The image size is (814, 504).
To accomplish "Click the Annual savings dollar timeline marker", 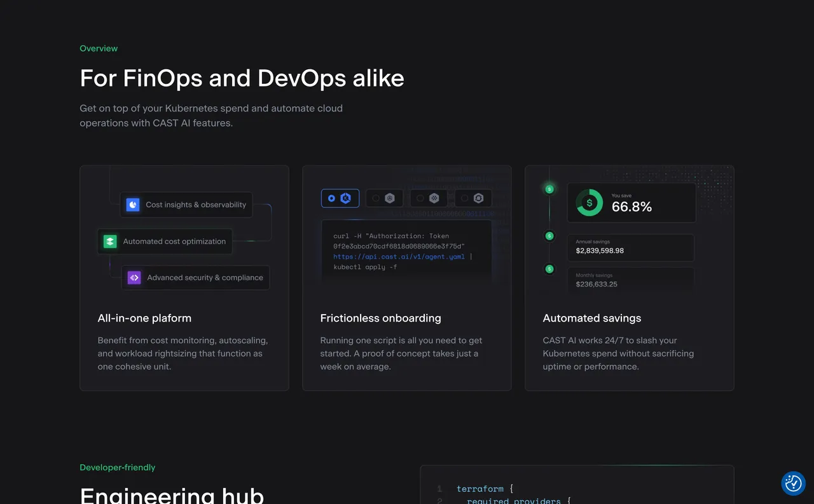I will [550, 236].
